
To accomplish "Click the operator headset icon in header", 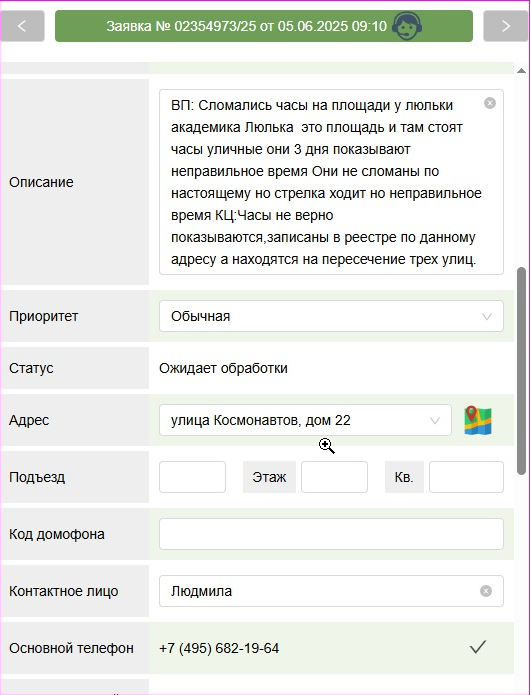I will pyautogui.click(x=407, y=26).
